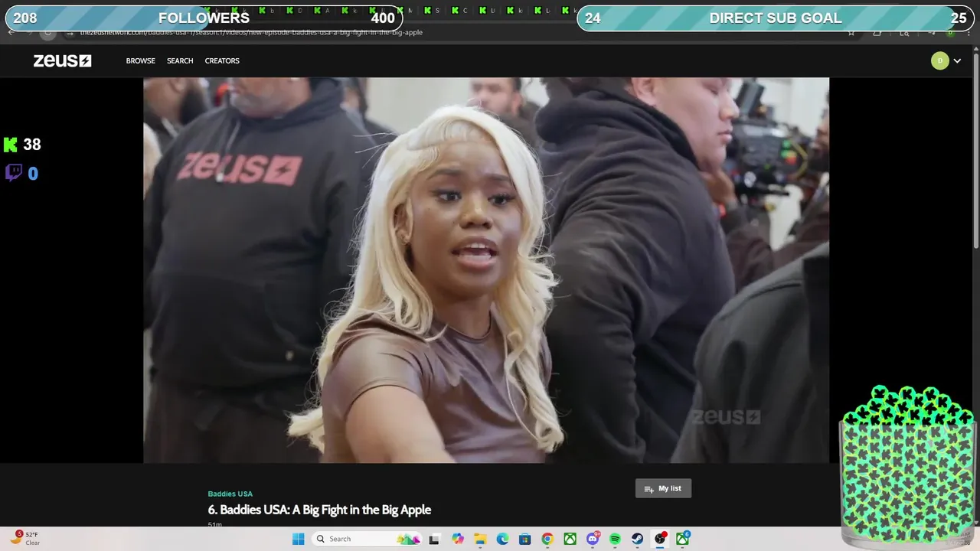Go to the CREATORS section
980x551 pixels.
222,60
